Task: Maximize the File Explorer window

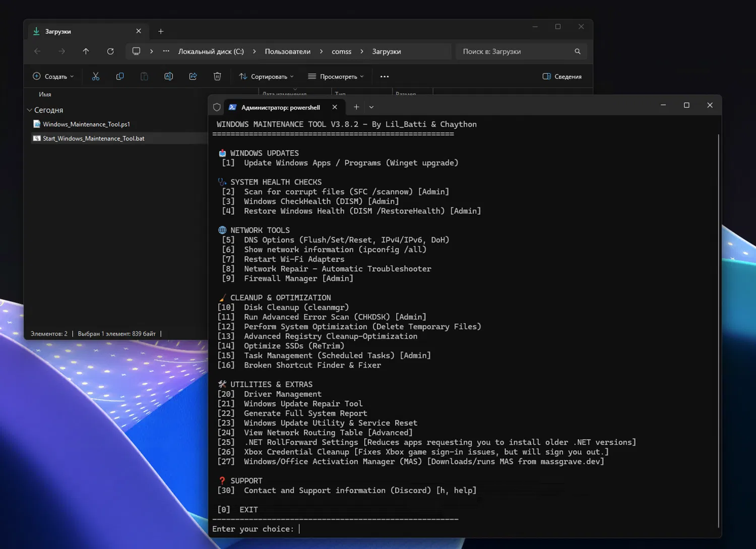Action: pos(558,27)
